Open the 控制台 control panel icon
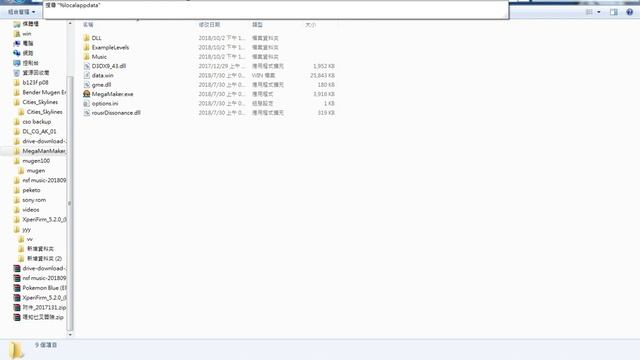The height and width of the screenshot is (360, 640). tap(17, 63)
